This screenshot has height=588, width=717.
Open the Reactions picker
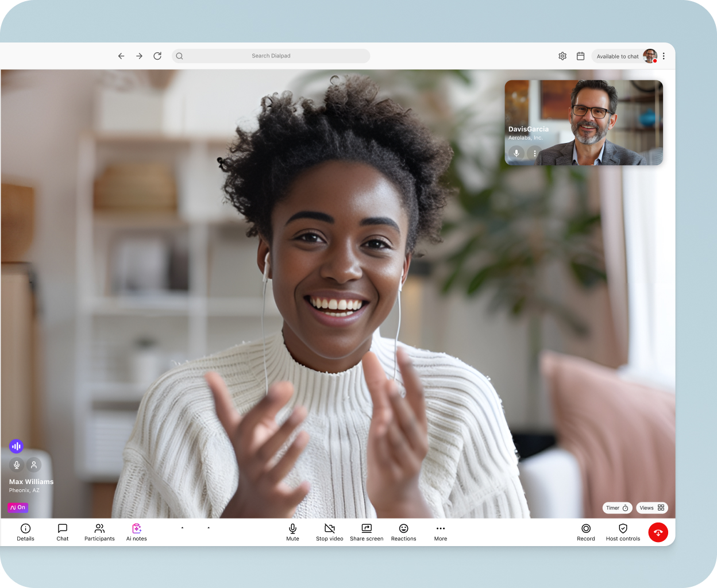click(404, 532)
